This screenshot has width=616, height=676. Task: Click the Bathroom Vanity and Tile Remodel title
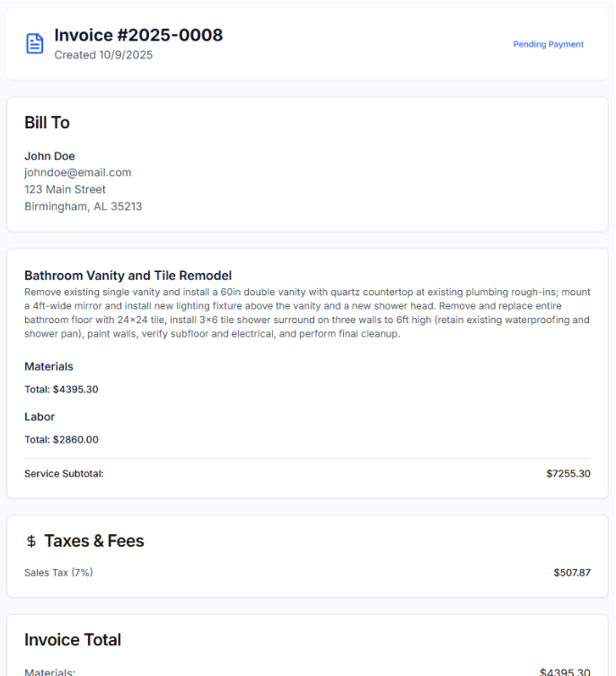[x=128, y=276]
